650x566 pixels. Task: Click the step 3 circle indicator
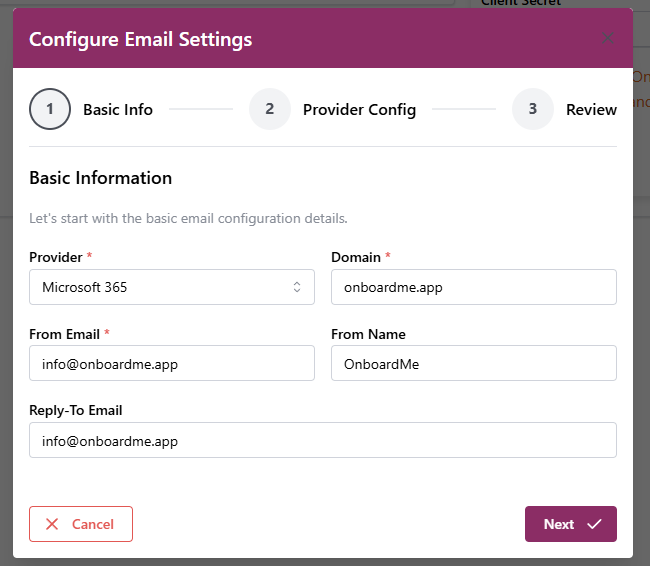tap(533, 110)
